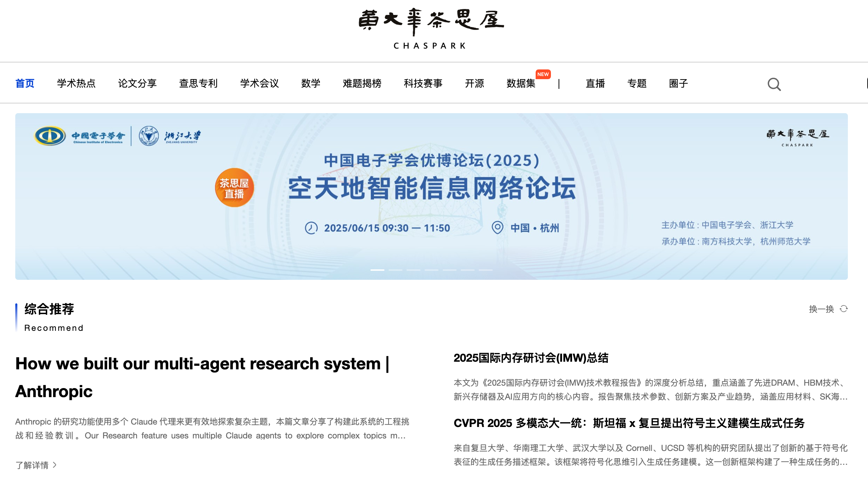The height and width of the screenshot is (495, 868).
Task: Click 浙江大学 logo in banner
Action: click(x=170, y=136)
